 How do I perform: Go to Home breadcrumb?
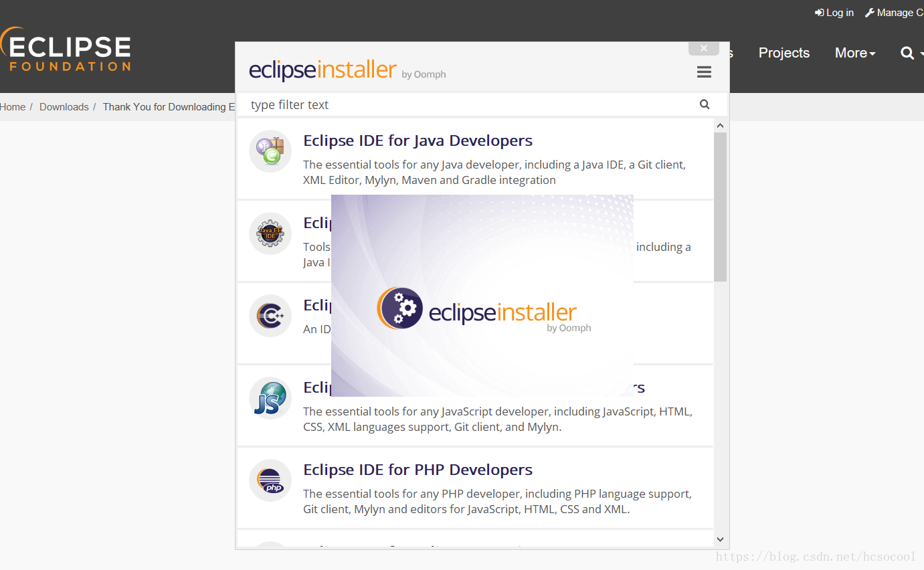tap(13, 107)
